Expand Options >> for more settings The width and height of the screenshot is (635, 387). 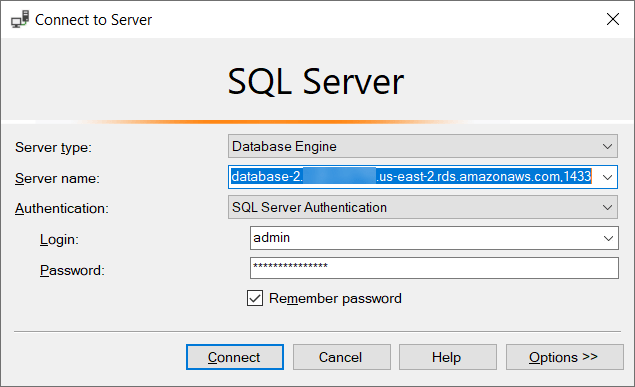tap(564, 357)
